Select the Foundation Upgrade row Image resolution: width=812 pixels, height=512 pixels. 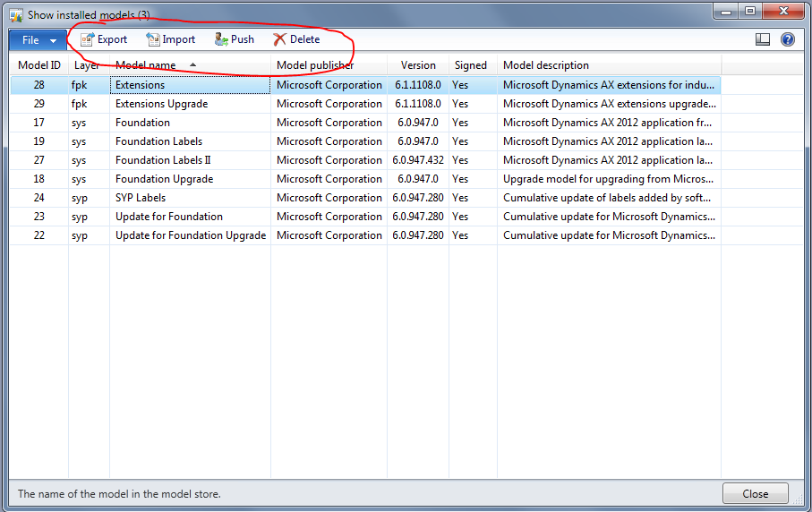[x=365, y=179]
